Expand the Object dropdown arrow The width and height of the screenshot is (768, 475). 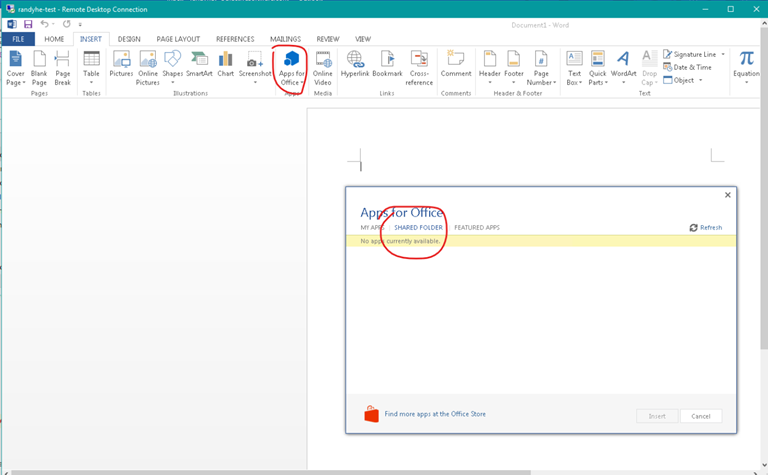click(700, 80)
